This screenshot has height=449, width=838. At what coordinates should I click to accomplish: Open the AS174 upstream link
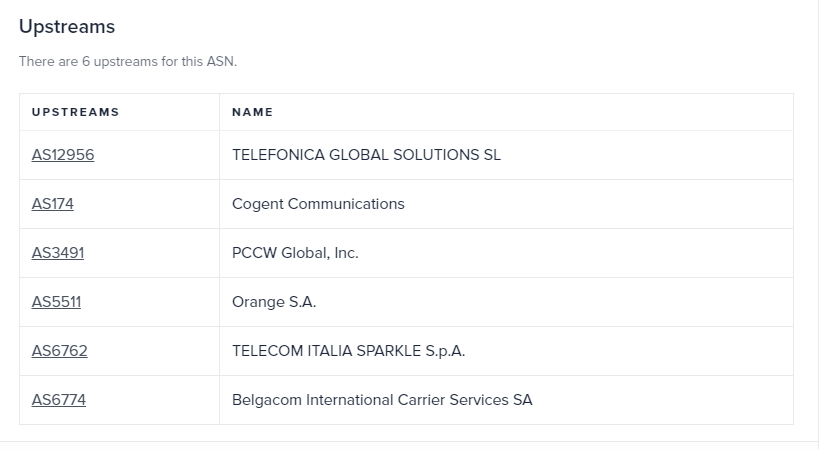coord(53,204)
